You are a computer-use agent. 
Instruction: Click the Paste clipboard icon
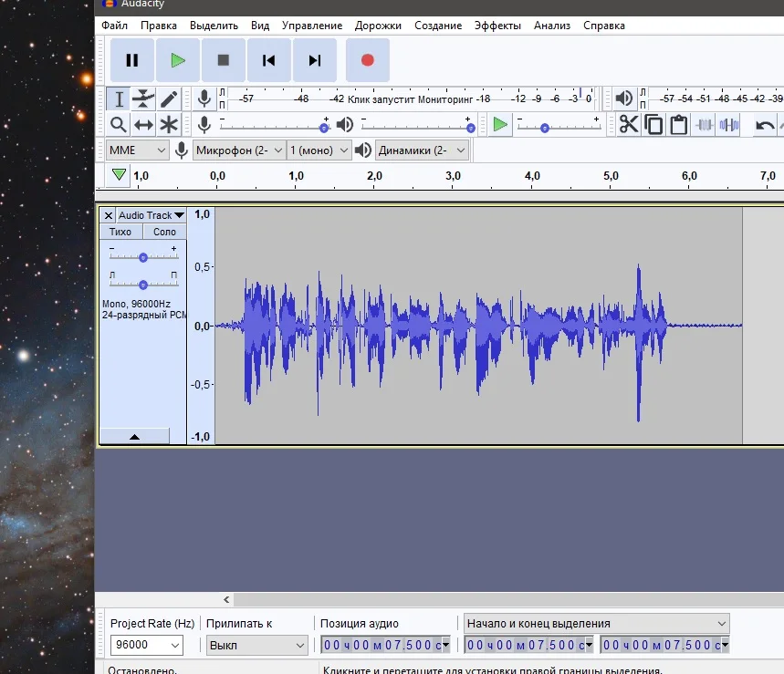pos(678,125)
